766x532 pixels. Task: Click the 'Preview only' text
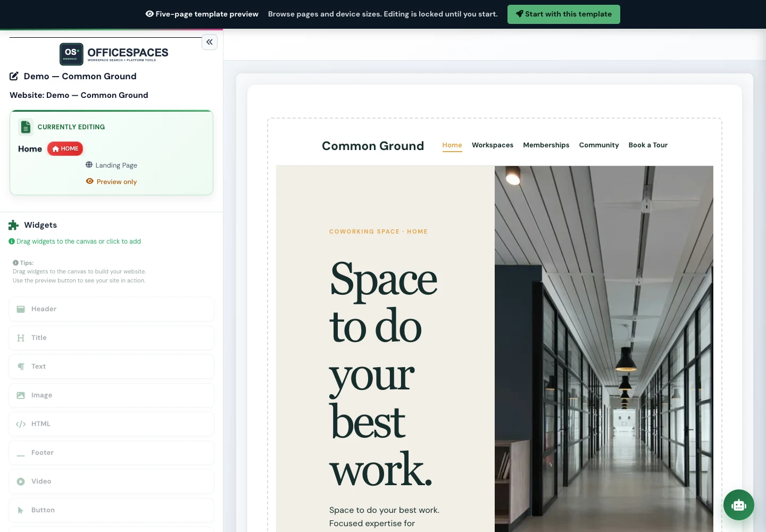[x=116, y=182]
